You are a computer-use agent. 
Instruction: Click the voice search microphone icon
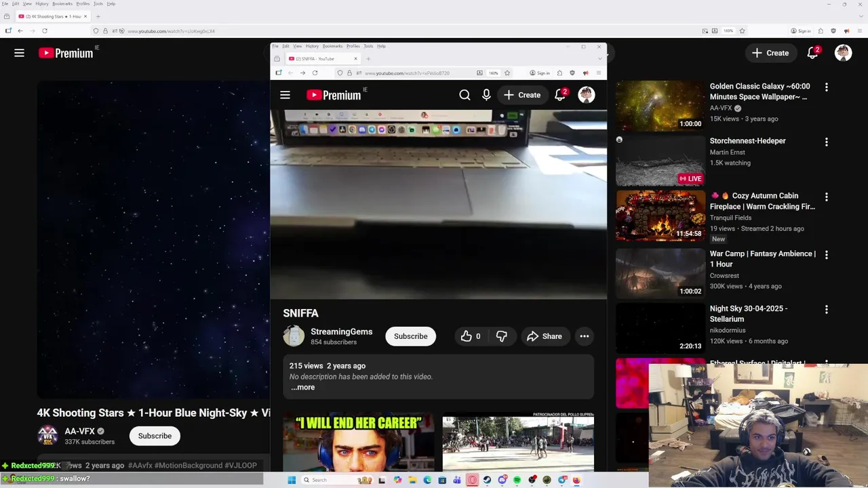coord(486,95)
